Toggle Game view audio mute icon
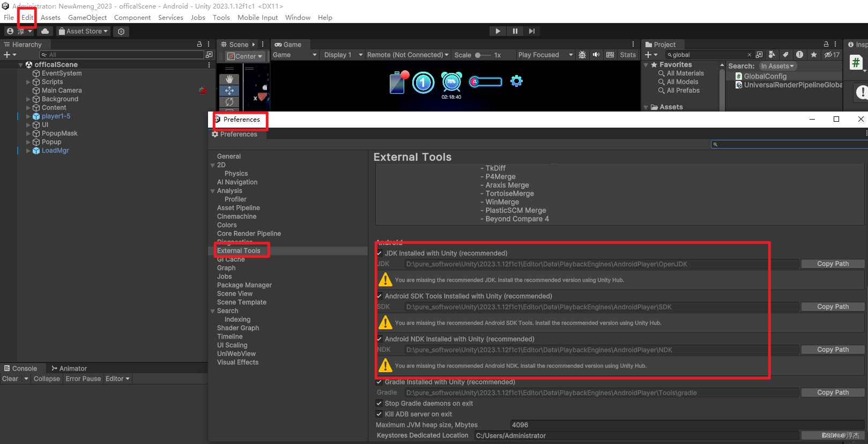The image size is (868, 444). [596, 55]
